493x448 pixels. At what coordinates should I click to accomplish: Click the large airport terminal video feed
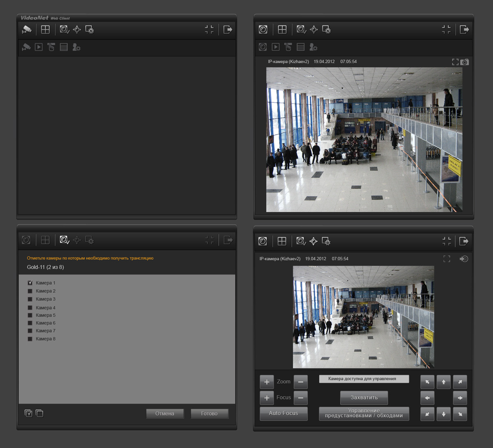(364, 140)
